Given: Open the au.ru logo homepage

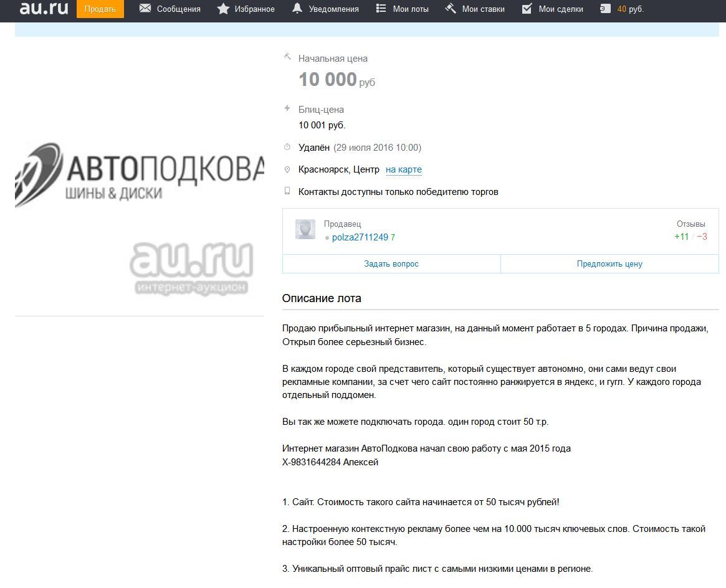Looking at the screenshot, I should click(44, 8).
